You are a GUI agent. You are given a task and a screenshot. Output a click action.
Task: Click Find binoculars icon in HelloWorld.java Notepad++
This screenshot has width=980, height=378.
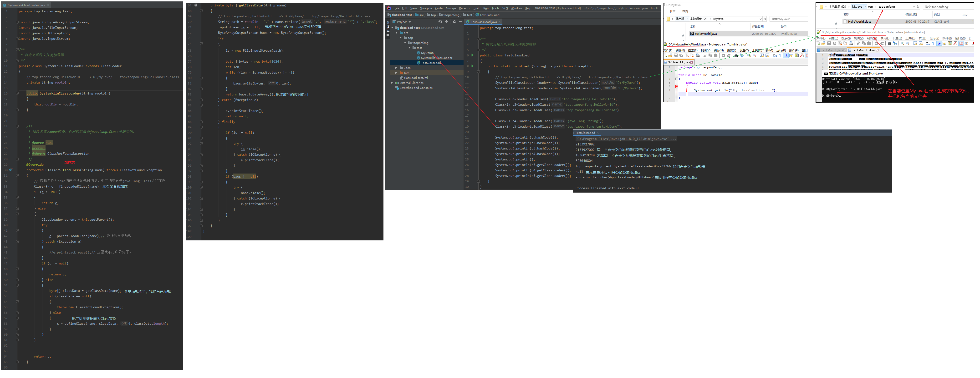pyautogui.click(x=736, y=56)
